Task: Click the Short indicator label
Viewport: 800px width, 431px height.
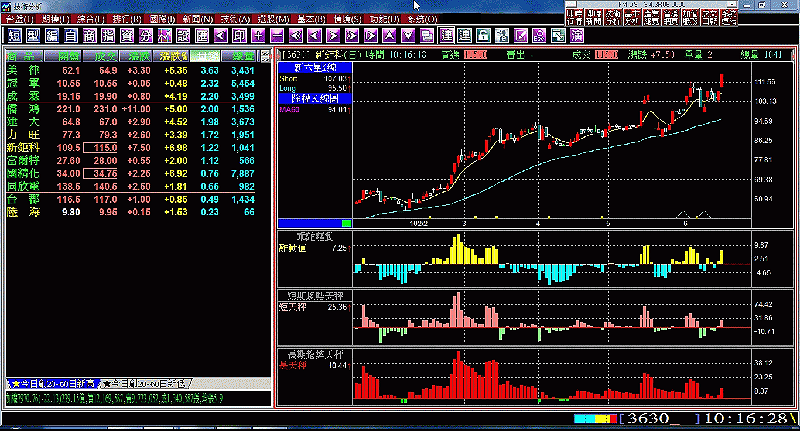Action: tap(288, 79)
